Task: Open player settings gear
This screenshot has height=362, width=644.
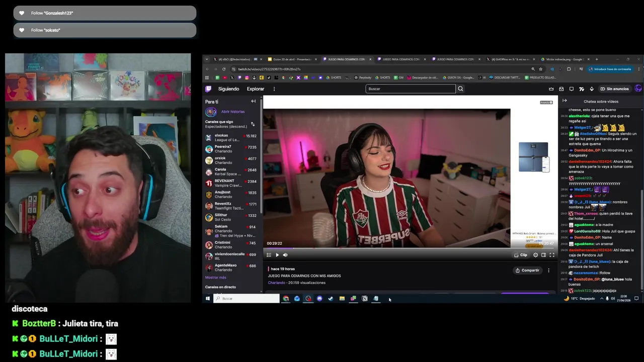Action: coord(535,255)
